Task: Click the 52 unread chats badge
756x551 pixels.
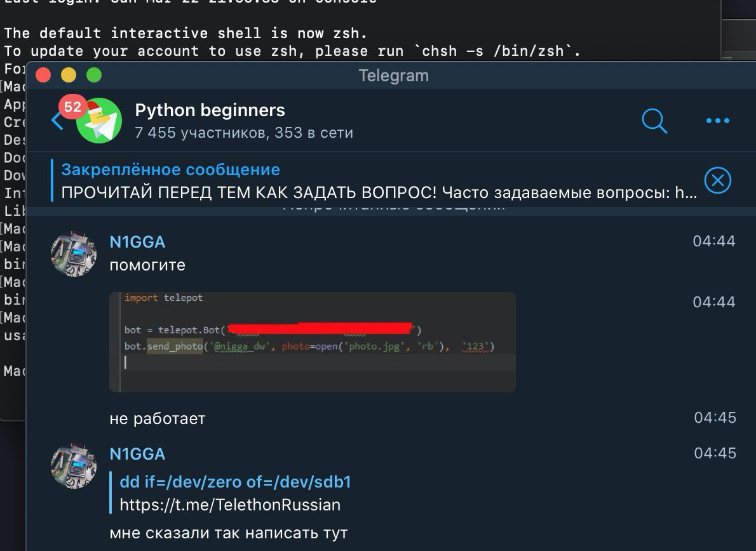Action: [73, 107]
